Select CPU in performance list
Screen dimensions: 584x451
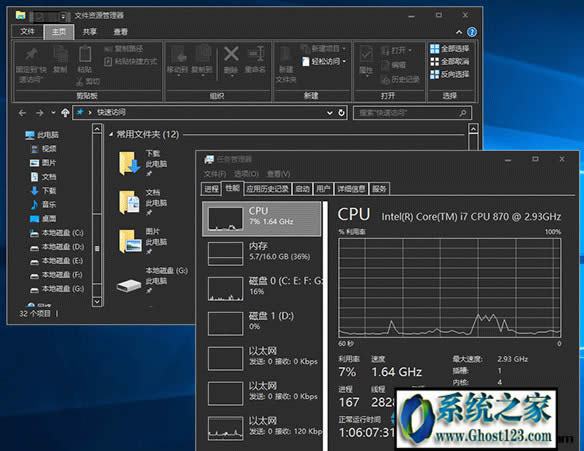(261, 219)
